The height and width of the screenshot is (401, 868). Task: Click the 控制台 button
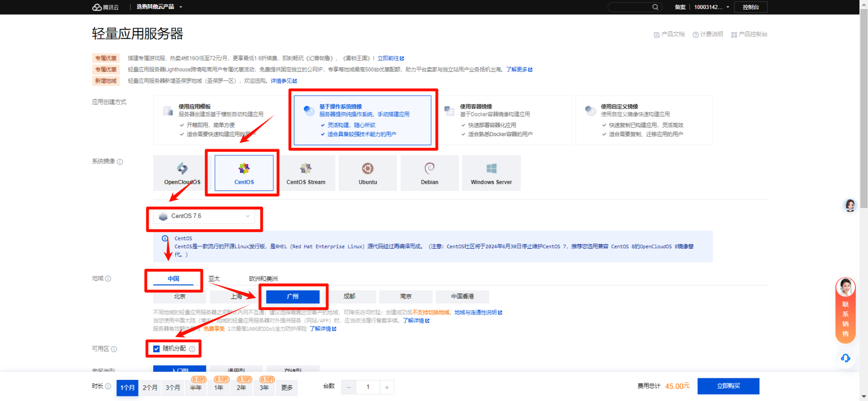[750, 7]
